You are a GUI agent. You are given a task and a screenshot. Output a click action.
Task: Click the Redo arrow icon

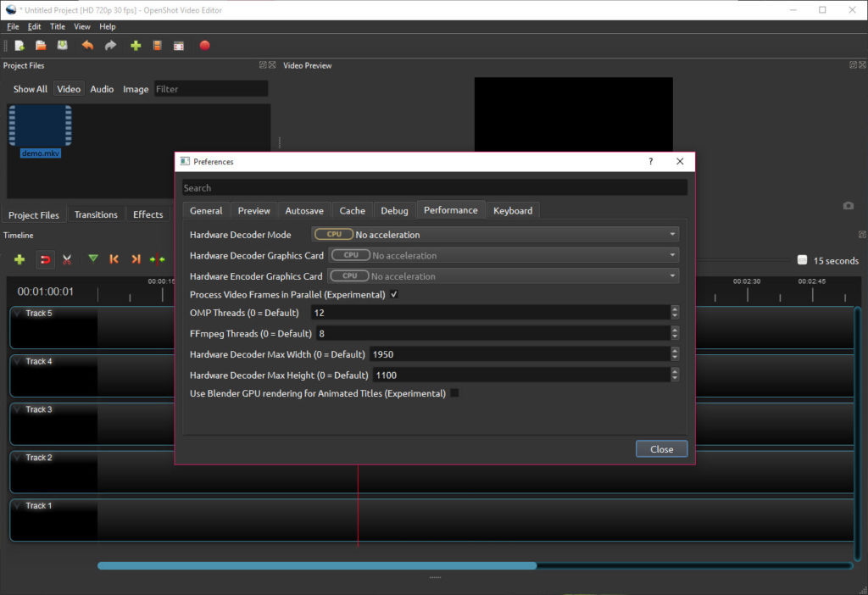pyautogui.click(x=111, y=46)
